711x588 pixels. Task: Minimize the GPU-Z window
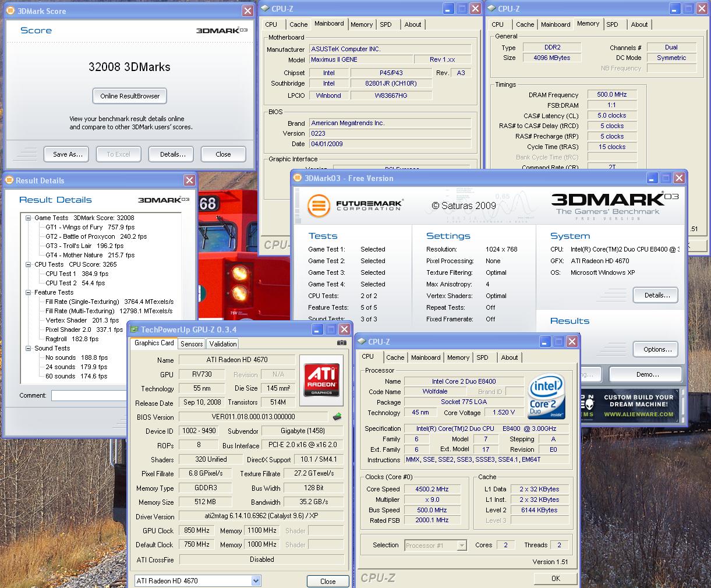317,330
